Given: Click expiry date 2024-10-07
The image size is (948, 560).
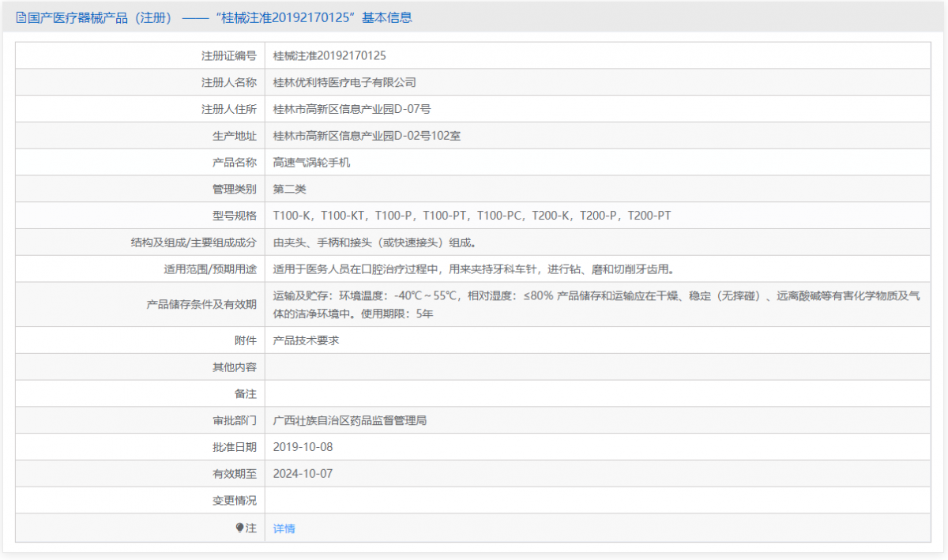Looking at the screenshot, I should point(303,474).
